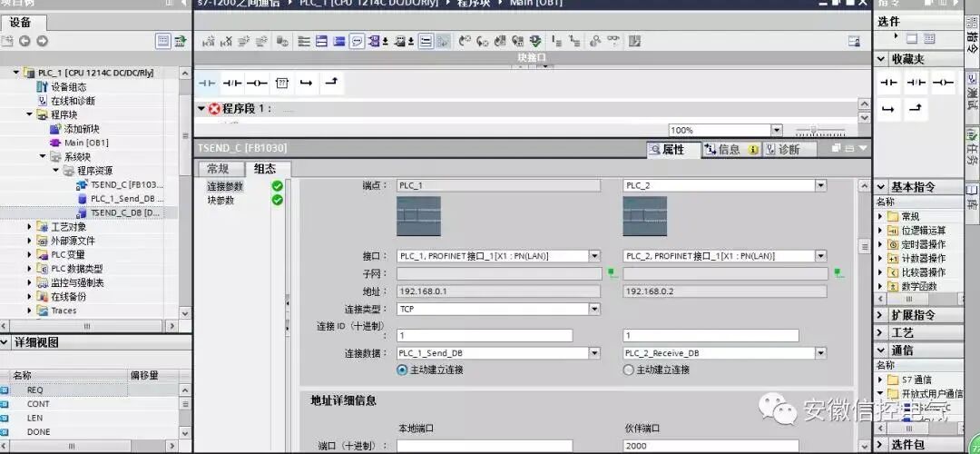Insert normally closed contact from editor toolbar

click(x=232, y=84)
